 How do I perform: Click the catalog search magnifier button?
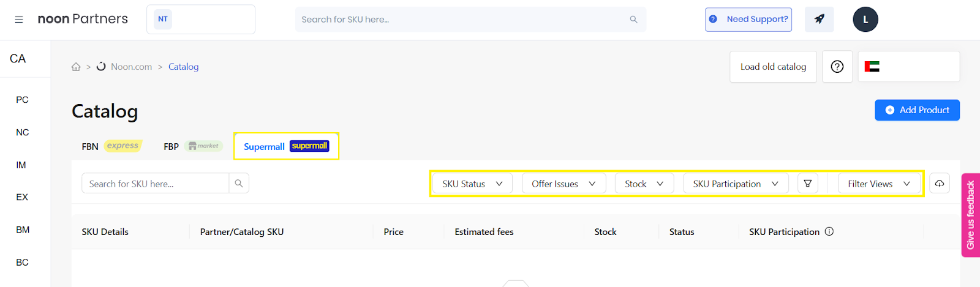click(239, 184)
